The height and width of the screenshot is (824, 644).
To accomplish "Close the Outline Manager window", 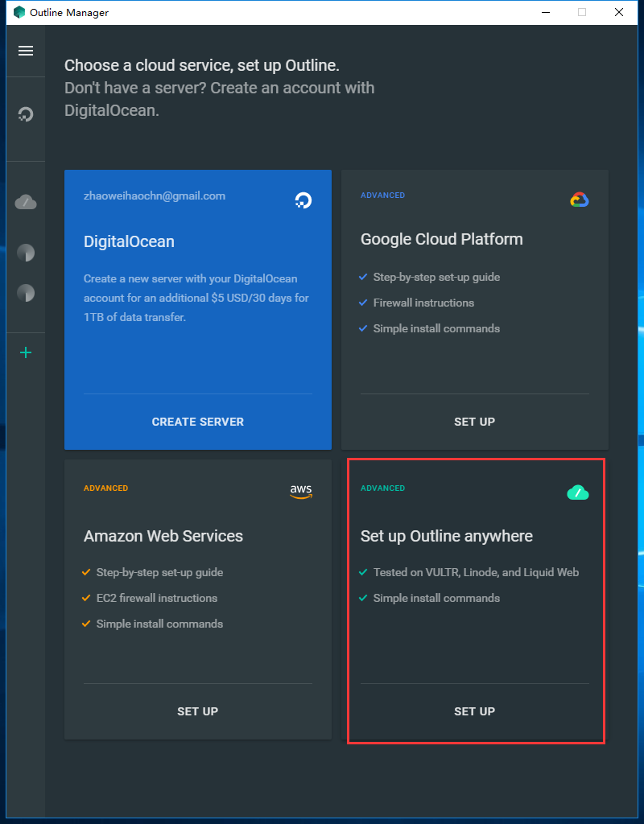I will tap(619, 12).
